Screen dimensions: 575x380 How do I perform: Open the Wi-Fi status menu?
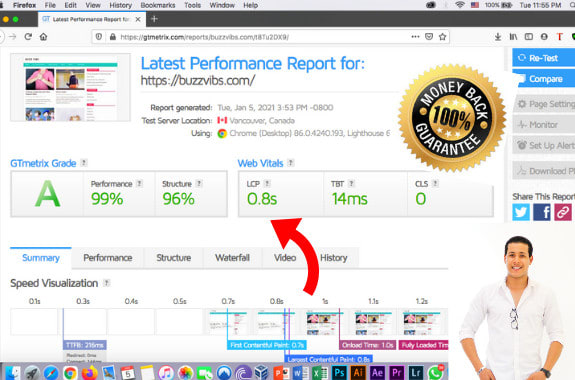pos(459,5)
